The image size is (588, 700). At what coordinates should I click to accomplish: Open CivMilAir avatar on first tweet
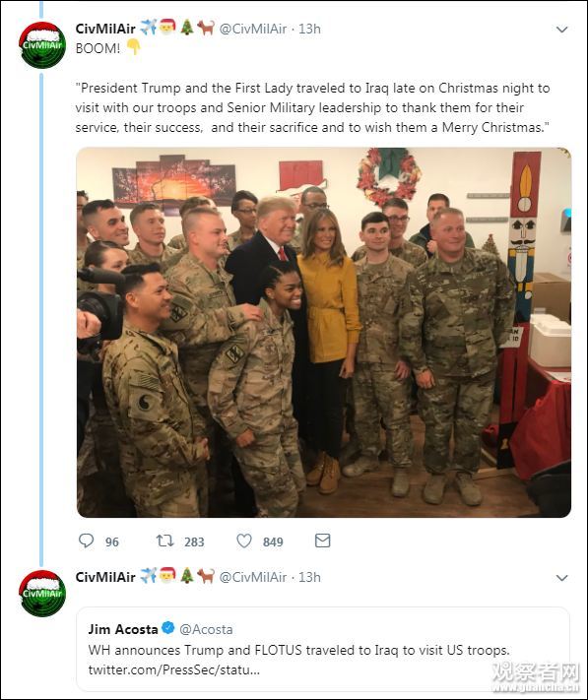click(42, 44)
